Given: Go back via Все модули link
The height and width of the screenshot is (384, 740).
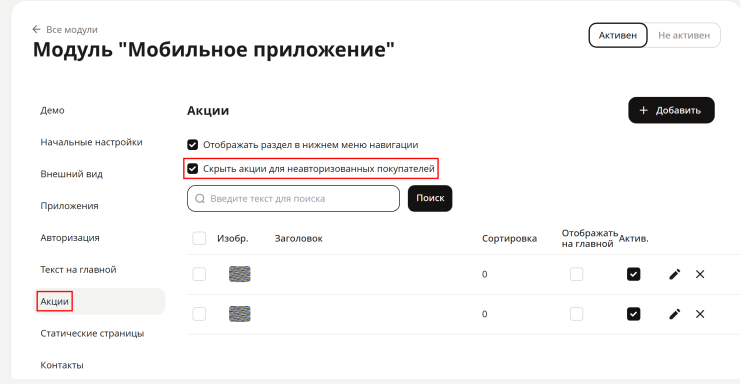Looking at the screenshot, I should tap(72, 29).
